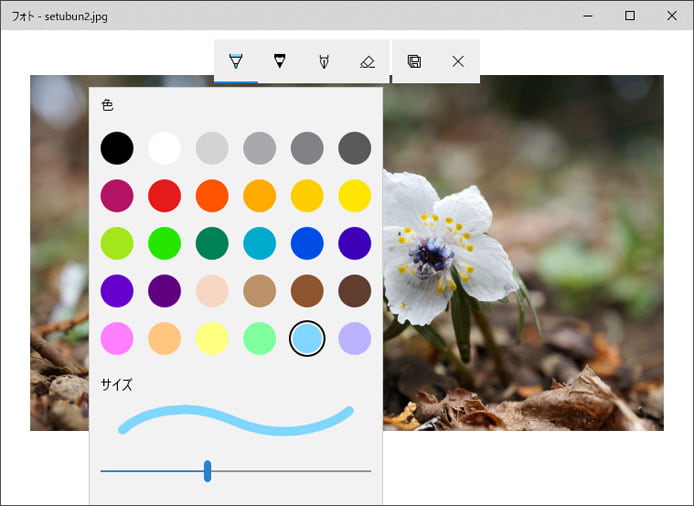Choose the red color swatch

click(165, 196)
